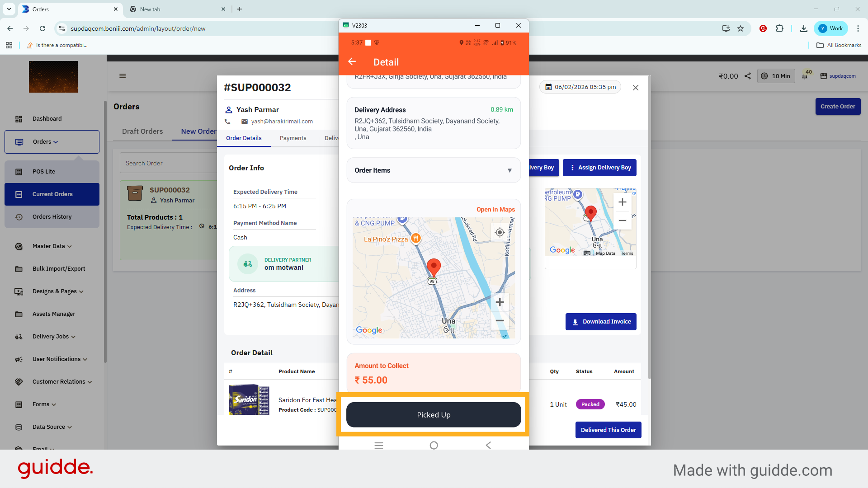Expand the Customer Relations menu
Viewport: 868px width, 488px height.
point(62,382)
